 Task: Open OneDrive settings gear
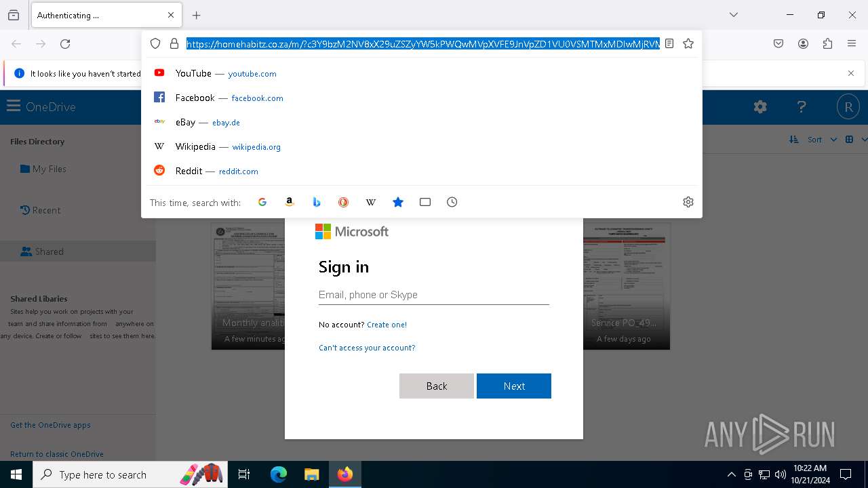pyautogui.click(x=760, y=106)
